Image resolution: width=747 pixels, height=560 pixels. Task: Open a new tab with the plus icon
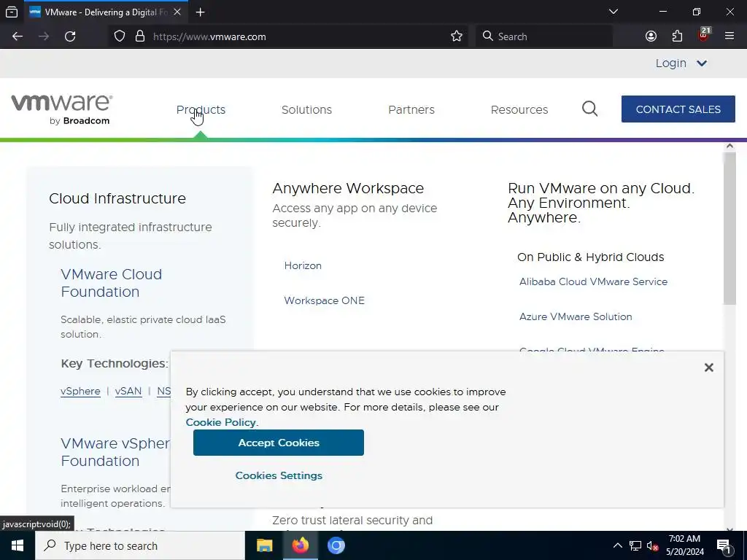pyautogui.click(x=200, y=12)
